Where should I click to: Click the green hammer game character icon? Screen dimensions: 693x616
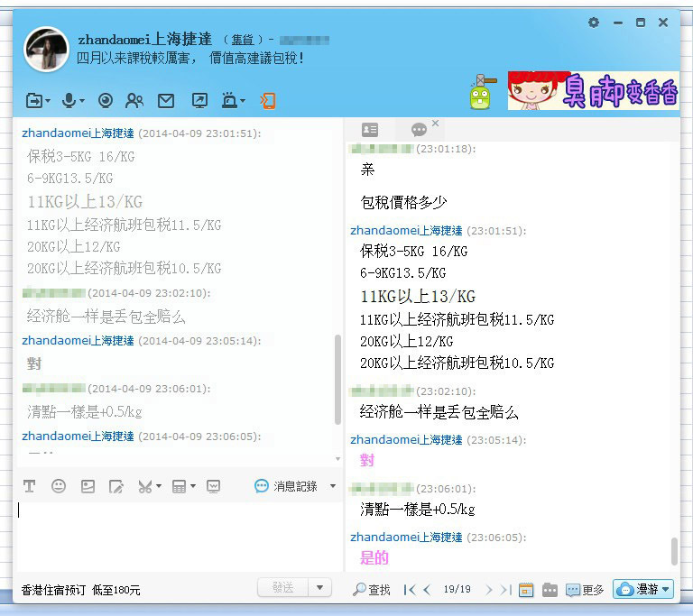pos(482,92)
